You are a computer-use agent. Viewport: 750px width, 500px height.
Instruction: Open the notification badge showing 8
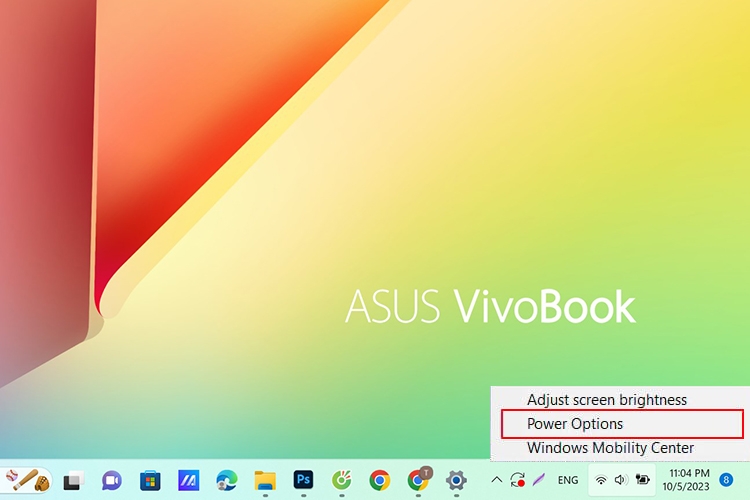click(726, 480)
